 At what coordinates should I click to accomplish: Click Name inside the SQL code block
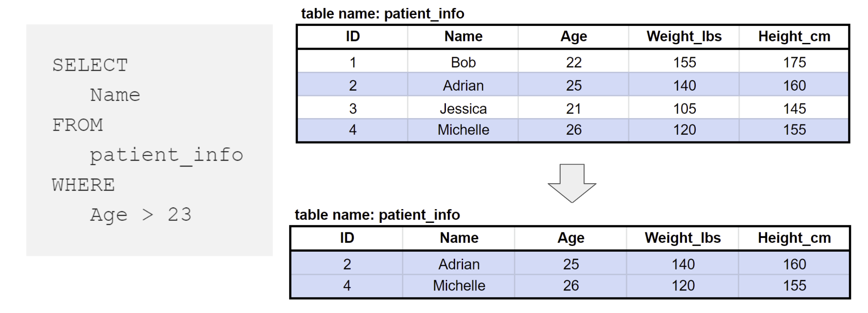pyautogui.click(x=115, y=95)
